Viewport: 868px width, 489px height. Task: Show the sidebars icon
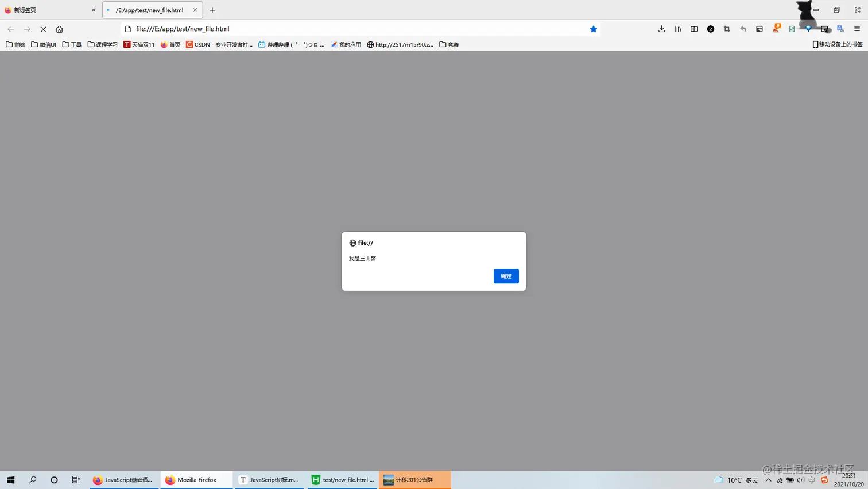point(694,29)
